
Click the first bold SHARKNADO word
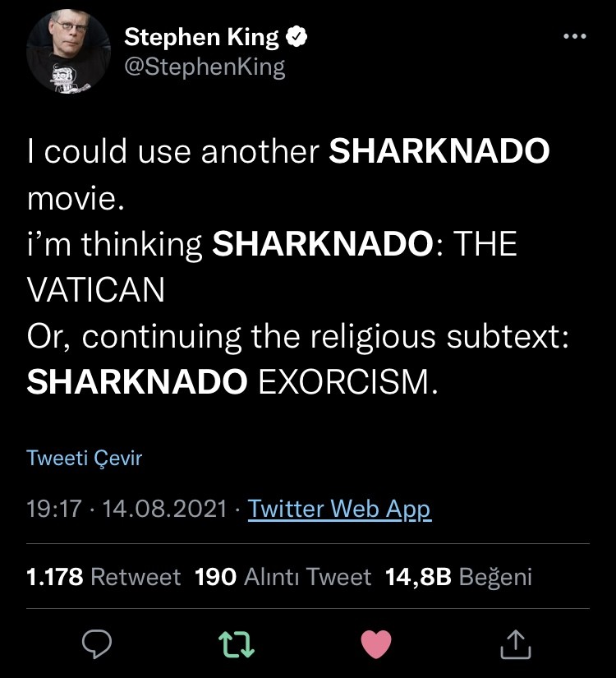point(439,152)
